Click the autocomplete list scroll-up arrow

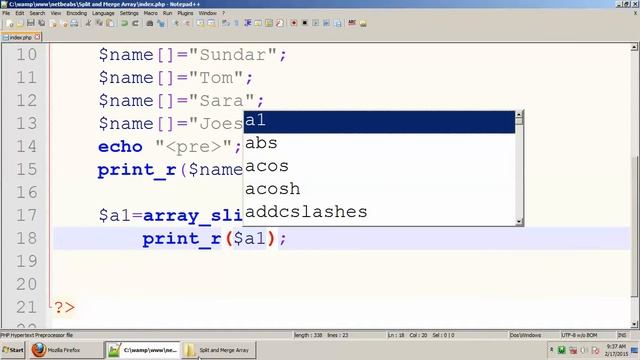coord(519,114)
